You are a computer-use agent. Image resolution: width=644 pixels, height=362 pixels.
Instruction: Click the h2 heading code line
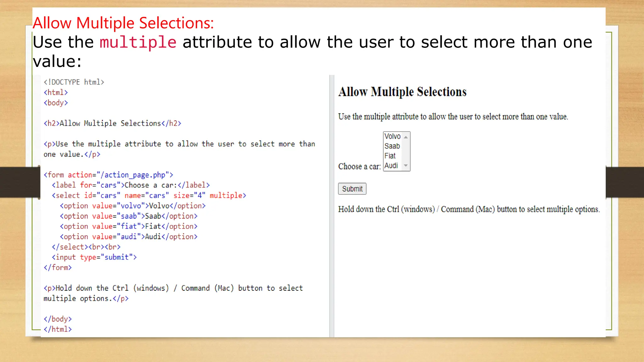[x=113, y=123]
